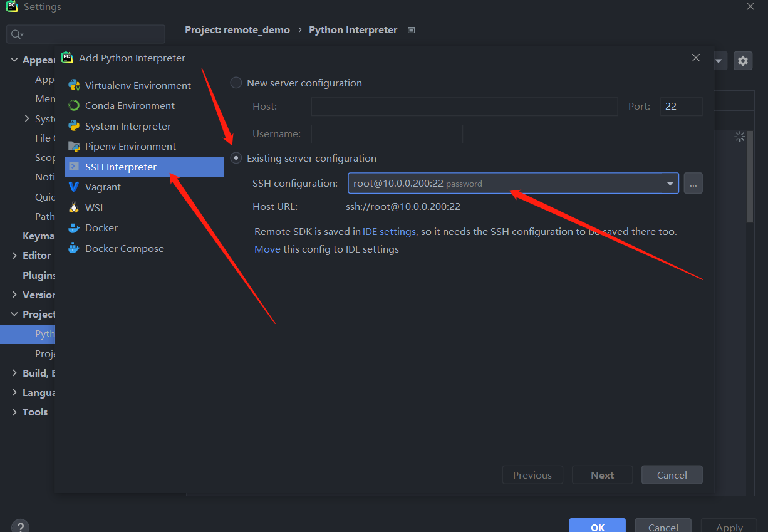Select Python Interpreter item in settings tree
Viewport: 768px width, 532px height.
pyautogui.click(x=28, y=334)
